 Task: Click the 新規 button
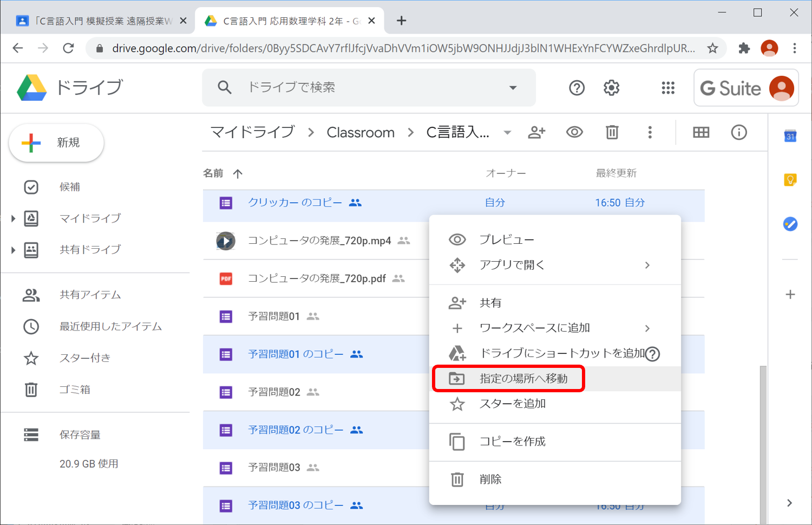56,142
